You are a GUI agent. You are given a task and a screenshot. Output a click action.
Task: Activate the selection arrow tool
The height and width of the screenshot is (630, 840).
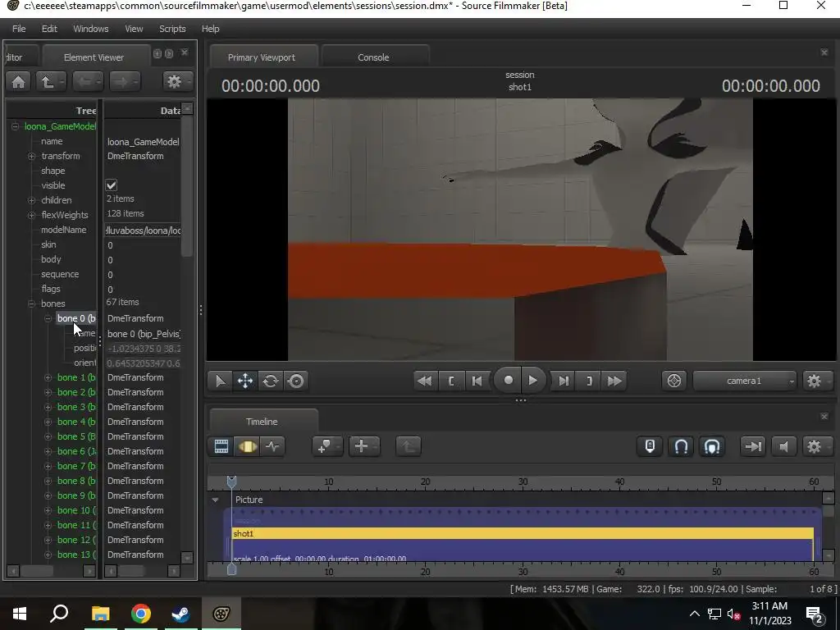point(220,381)
